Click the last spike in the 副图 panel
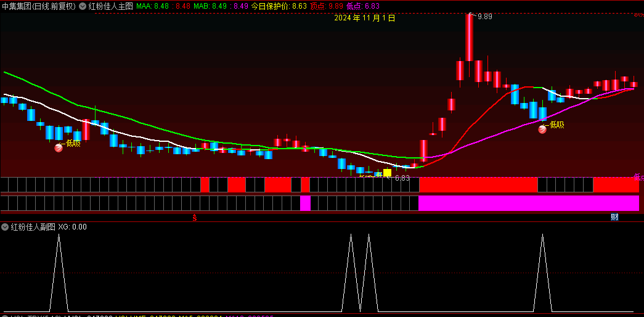Viewport: 644px width, 317px height. [x=542, y=273]
